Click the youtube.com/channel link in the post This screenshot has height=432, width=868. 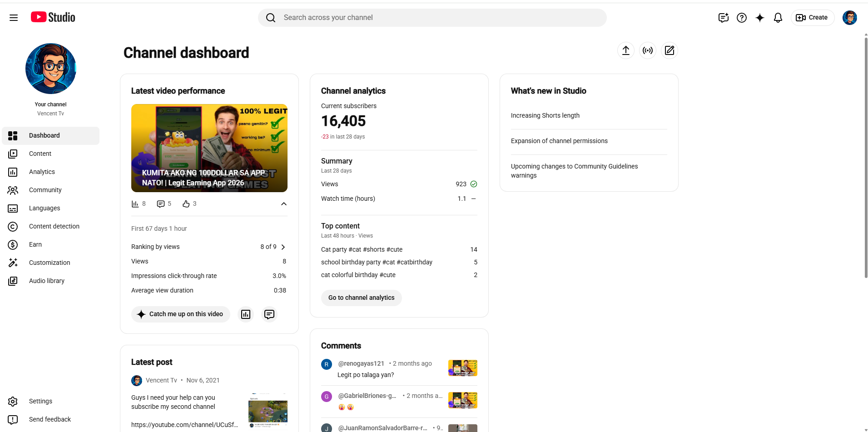click(x=184, y=425)
